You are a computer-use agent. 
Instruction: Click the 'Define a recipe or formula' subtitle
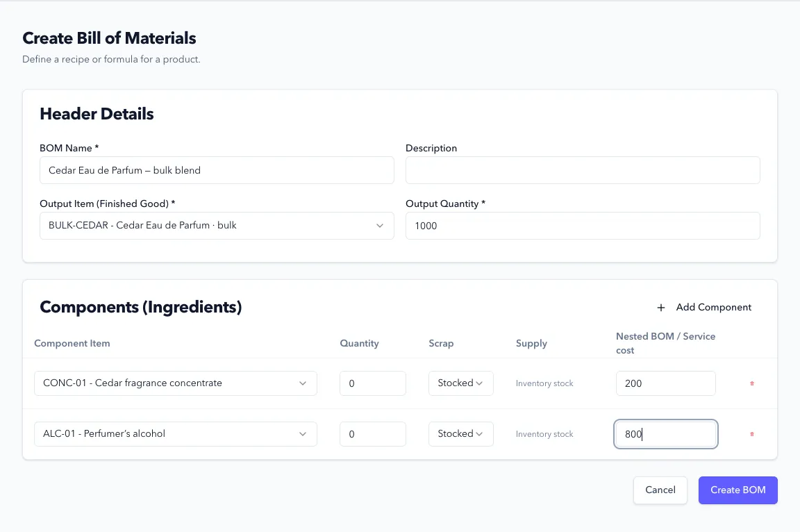(x=111, y=59)
